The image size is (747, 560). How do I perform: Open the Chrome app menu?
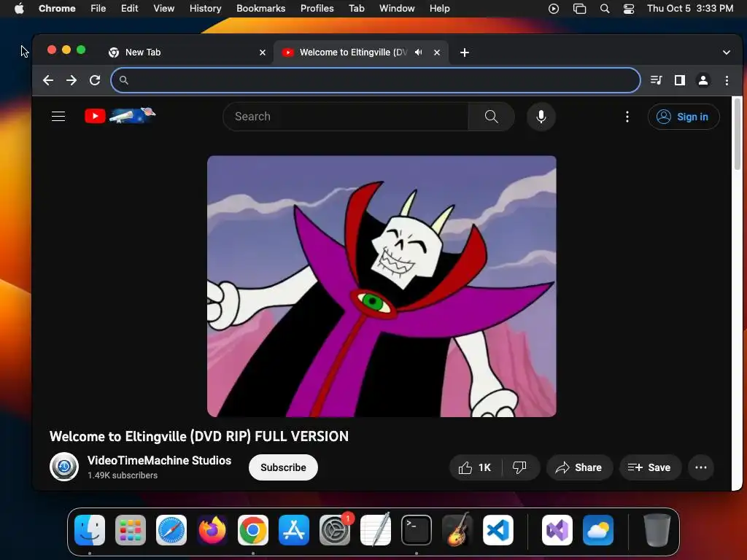[x=57, y=9]
